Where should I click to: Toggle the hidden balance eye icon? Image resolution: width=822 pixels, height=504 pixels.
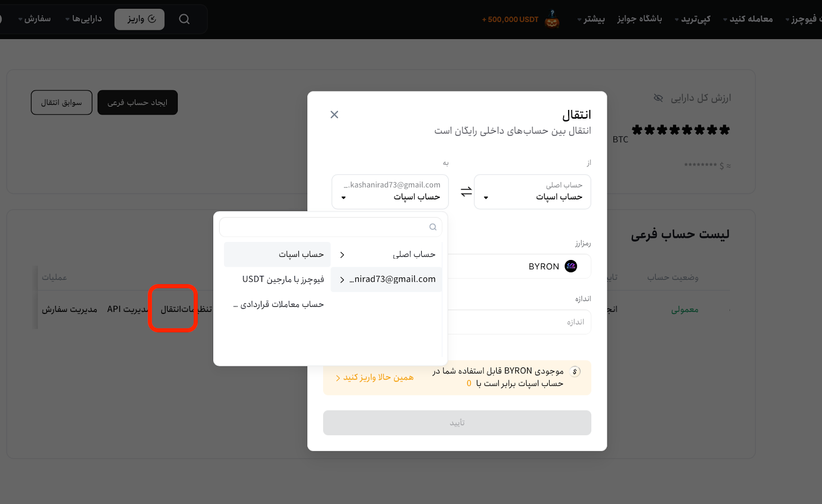(658, 98)
